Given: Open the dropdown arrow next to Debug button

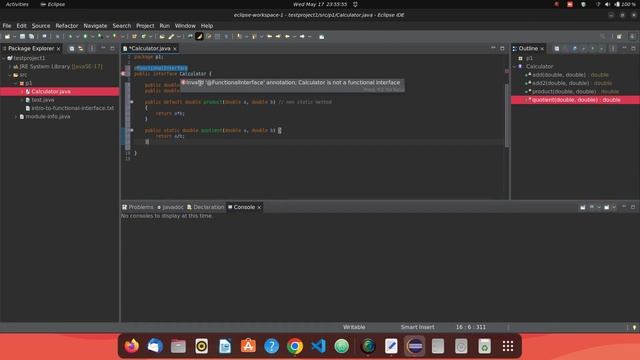Looking at the screenshot, I should tap(77, 37).
